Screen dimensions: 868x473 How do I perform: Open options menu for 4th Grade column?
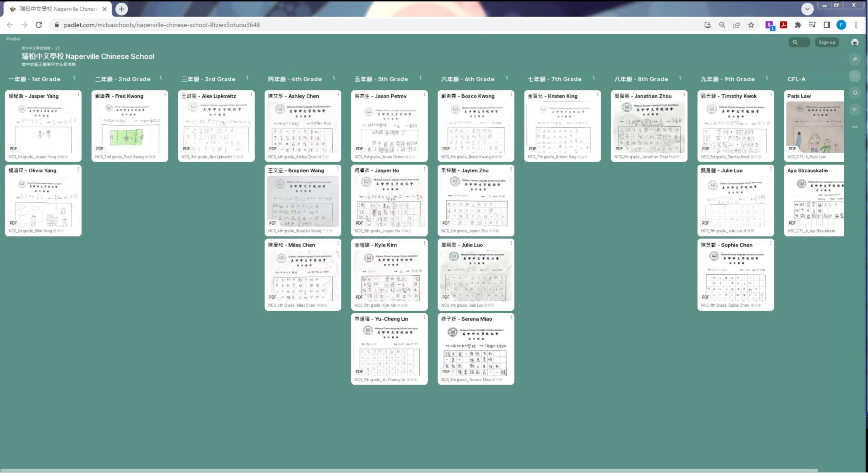(334, 78)
